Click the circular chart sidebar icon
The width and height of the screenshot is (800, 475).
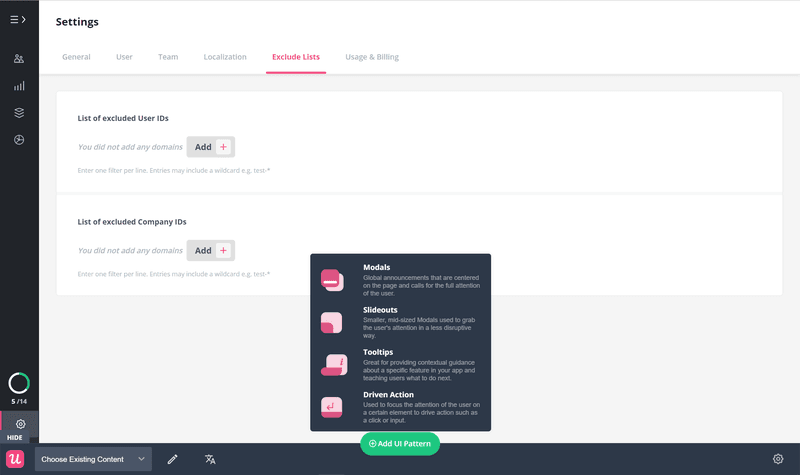[19, 140]
